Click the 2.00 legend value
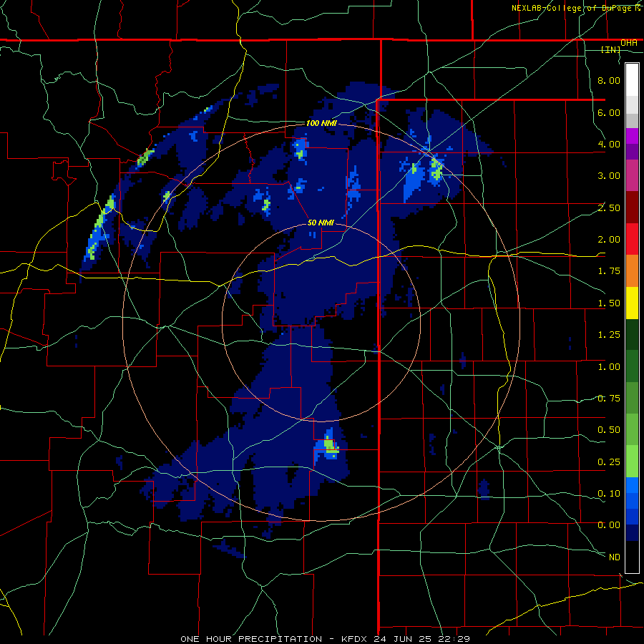The image size is (644, 644). click(609, 240)
